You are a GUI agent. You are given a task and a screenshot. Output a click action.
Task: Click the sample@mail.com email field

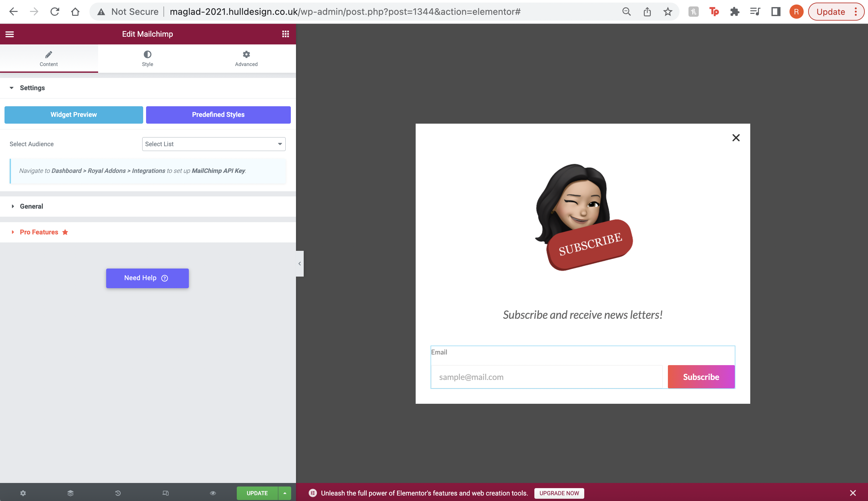[547, 377]
